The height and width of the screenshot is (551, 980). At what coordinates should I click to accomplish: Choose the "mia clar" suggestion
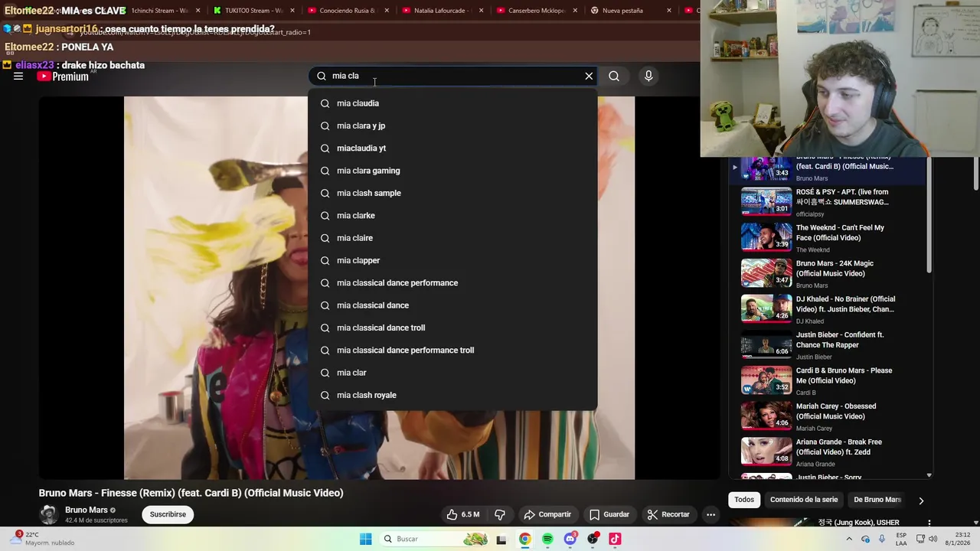(452, 373)
